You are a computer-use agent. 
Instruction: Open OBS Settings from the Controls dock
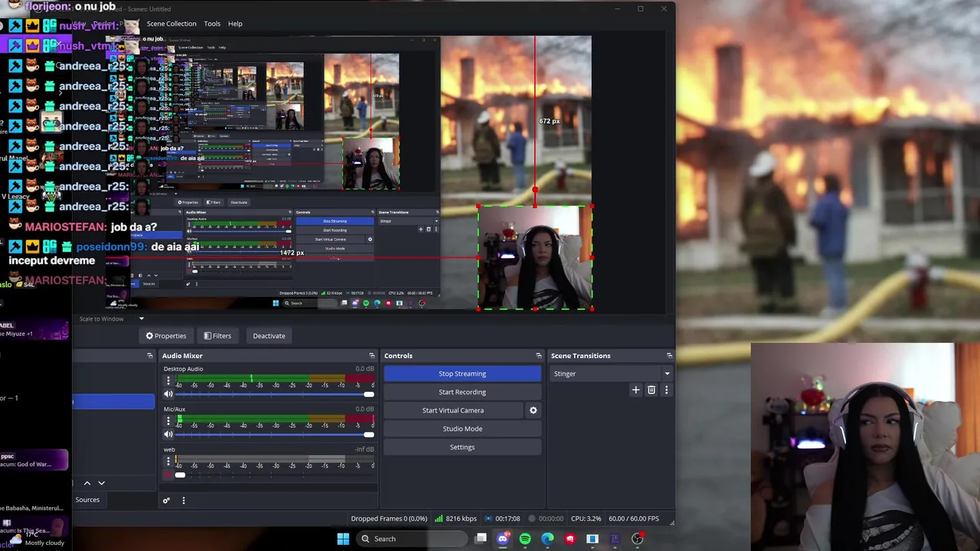pyautogui.click(x=462, y=447)
